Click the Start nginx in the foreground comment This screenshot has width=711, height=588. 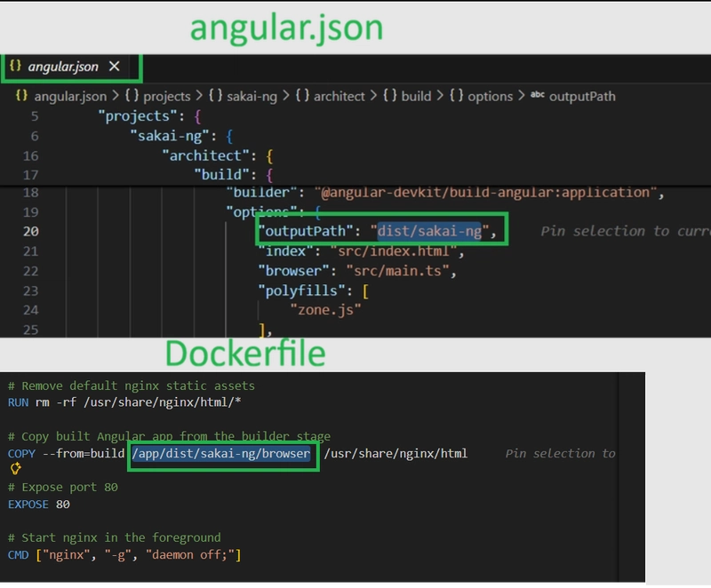[x=115, y=538]
